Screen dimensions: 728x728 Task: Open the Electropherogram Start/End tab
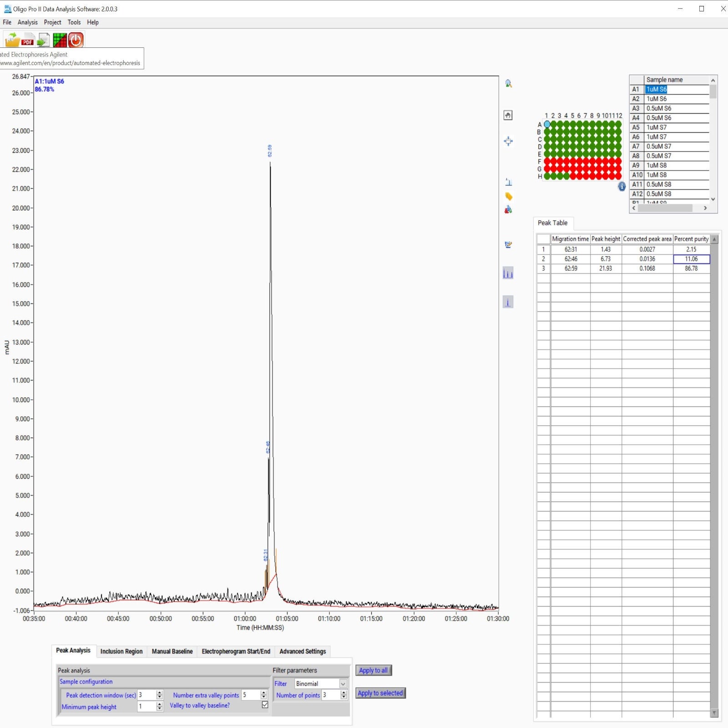[236, 651]
